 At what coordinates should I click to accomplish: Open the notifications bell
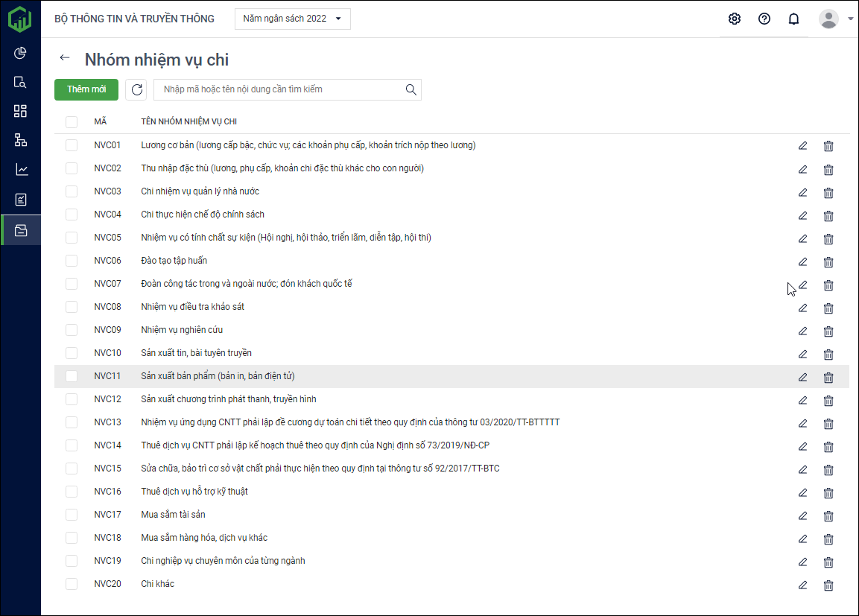point(794,19)
